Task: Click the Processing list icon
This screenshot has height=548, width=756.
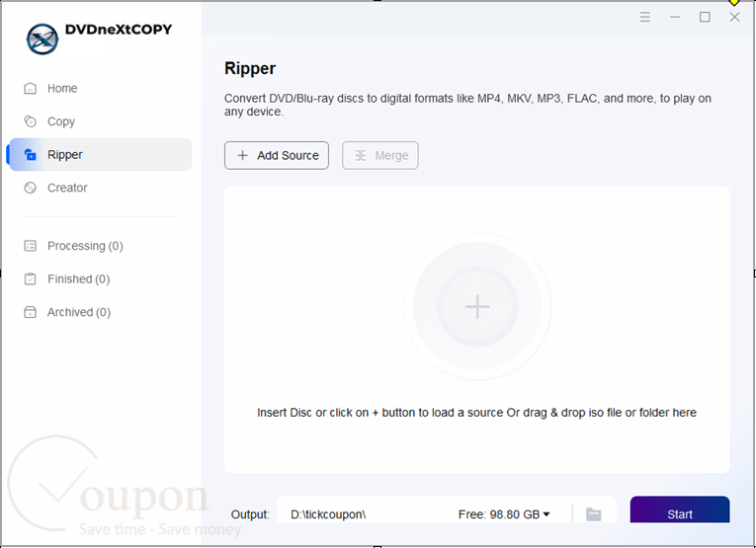Action: point(31,246)
